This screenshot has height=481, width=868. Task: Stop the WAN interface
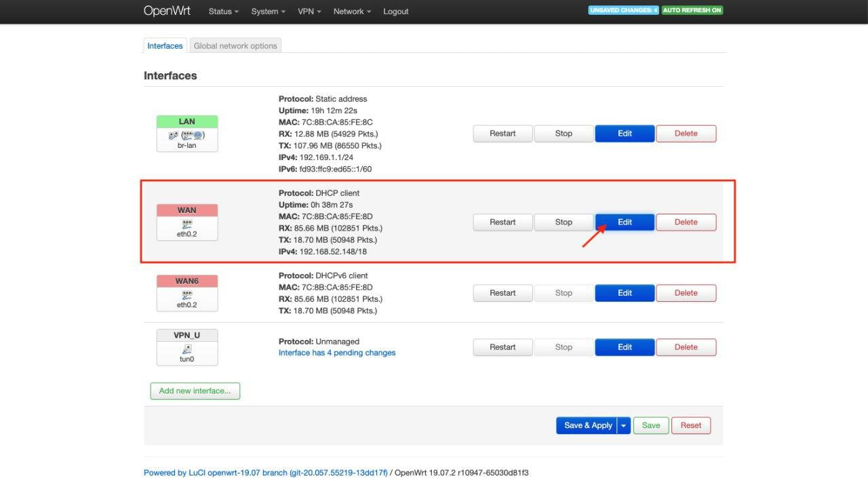564,222
